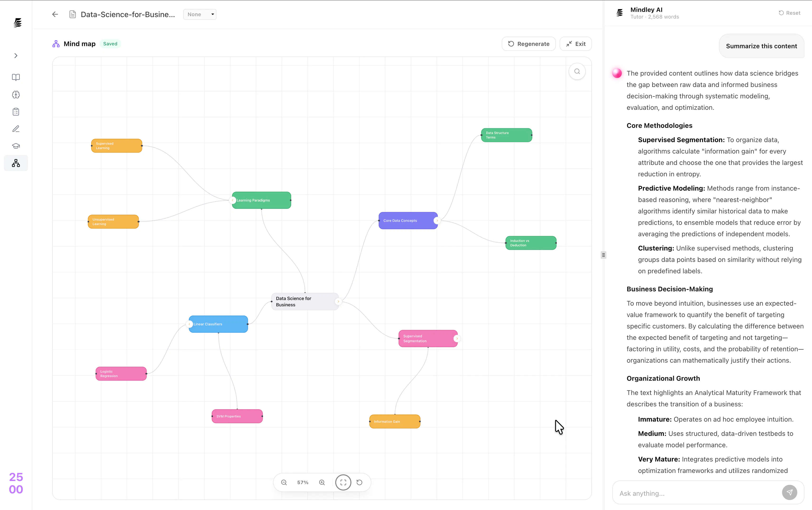Screen dimensions: 812x510
Task: Go back using the arrow icon
Action: click(55, 14)
